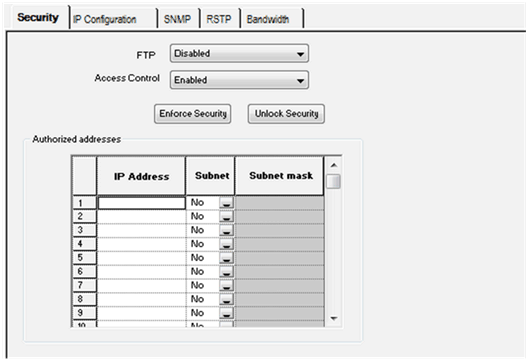
Task: Click the Unlock Security button
Action: [x=286, y=114]
